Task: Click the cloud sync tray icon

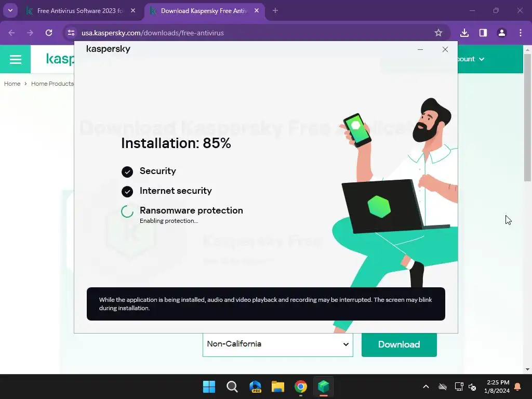Action: (x=443, y=387)
